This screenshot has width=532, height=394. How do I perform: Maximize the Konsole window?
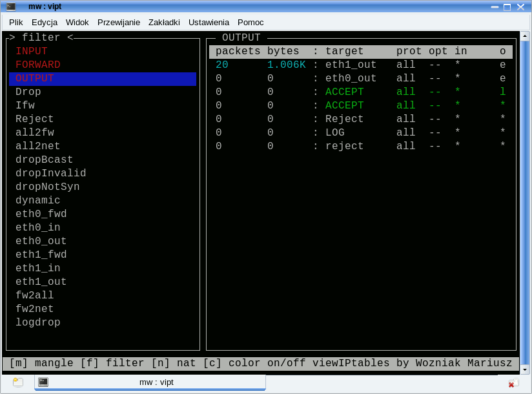point(507,7)
